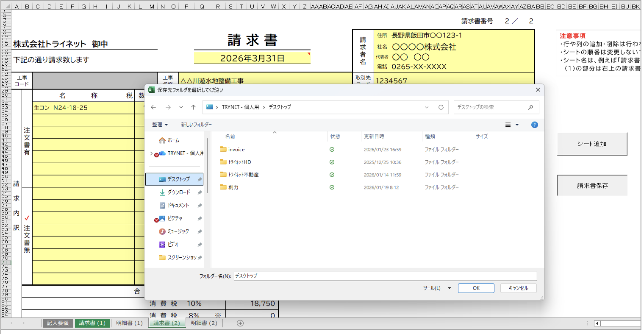Viewport: 644px width, 334px height.
Task: Select Downloads (ダウンロード) in the sidebar
Action: (178, 192)
